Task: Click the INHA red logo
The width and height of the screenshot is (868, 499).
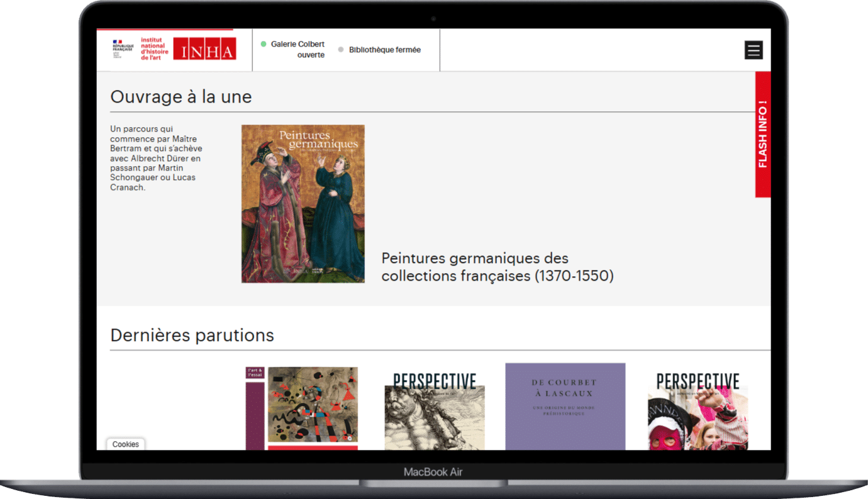Action: 204,49
